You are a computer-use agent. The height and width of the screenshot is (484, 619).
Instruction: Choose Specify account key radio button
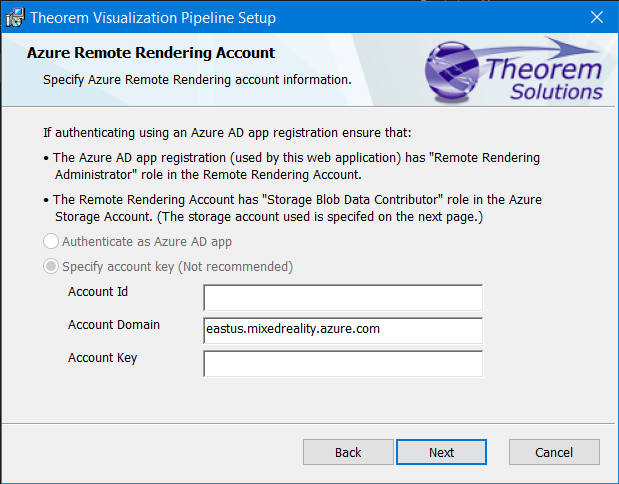(51, 267)
